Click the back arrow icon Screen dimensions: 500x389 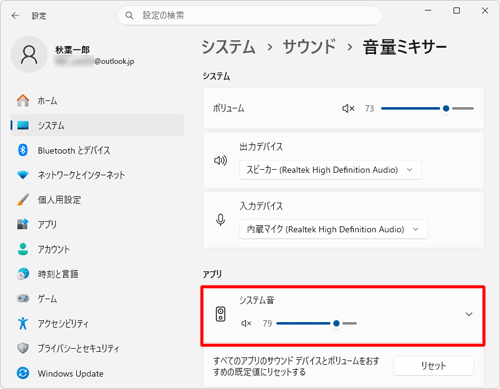pyautogui.click(x=15, y=16)
